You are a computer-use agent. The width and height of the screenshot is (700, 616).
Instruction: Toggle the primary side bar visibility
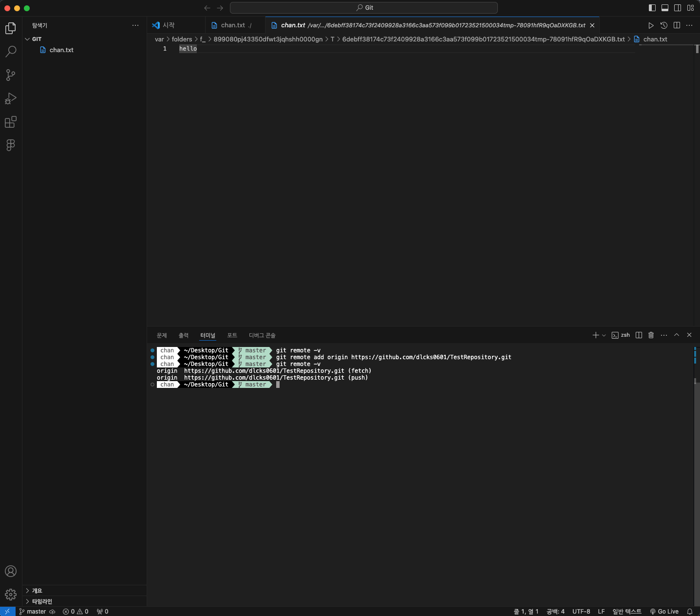coord(652,8)
